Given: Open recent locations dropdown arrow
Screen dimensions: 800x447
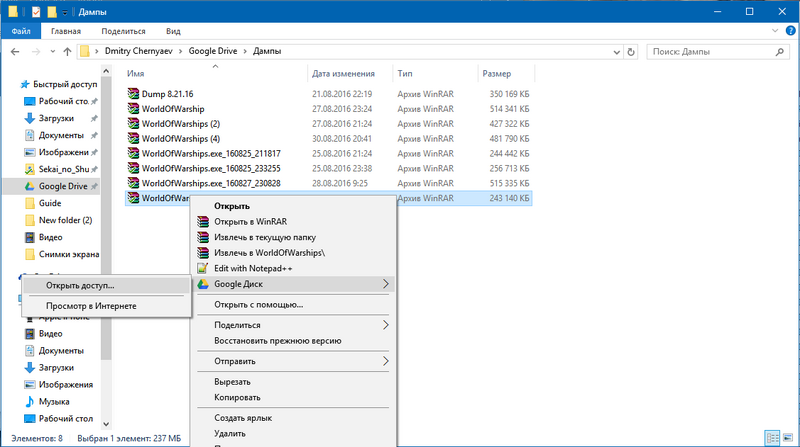Looking at the screenshot, I should click(x=53, y=52).
